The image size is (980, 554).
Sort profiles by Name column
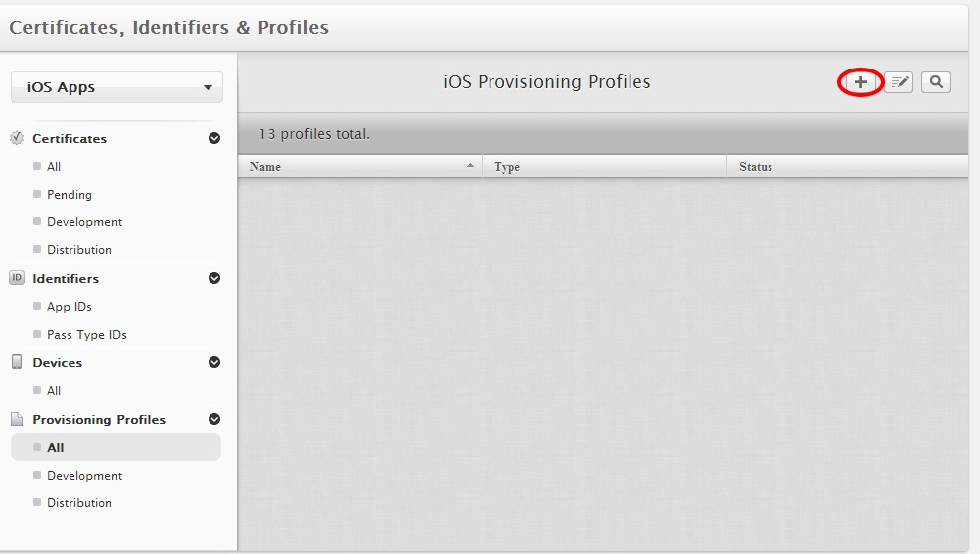tap(359, 167)
